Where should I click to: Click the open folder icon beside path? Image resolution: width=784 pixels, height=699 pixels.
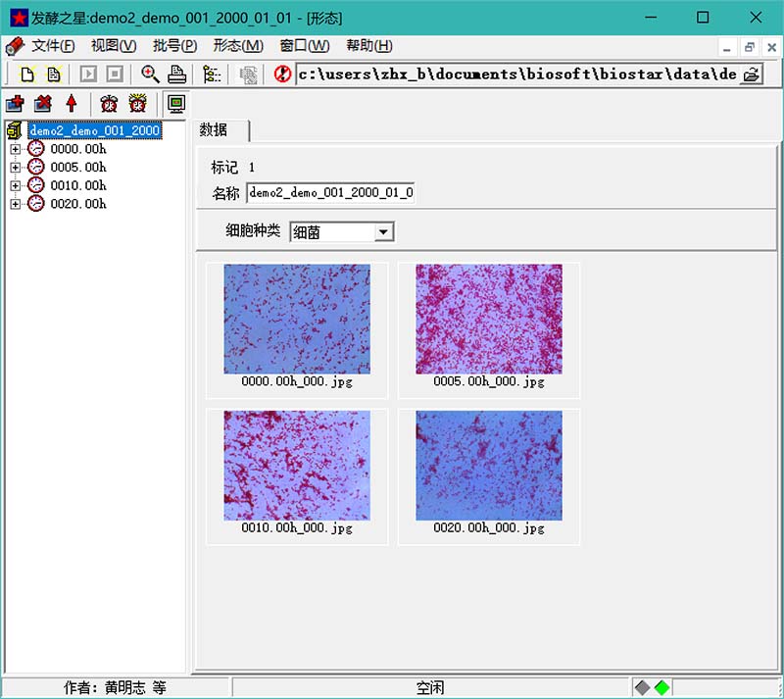point(751,75)
